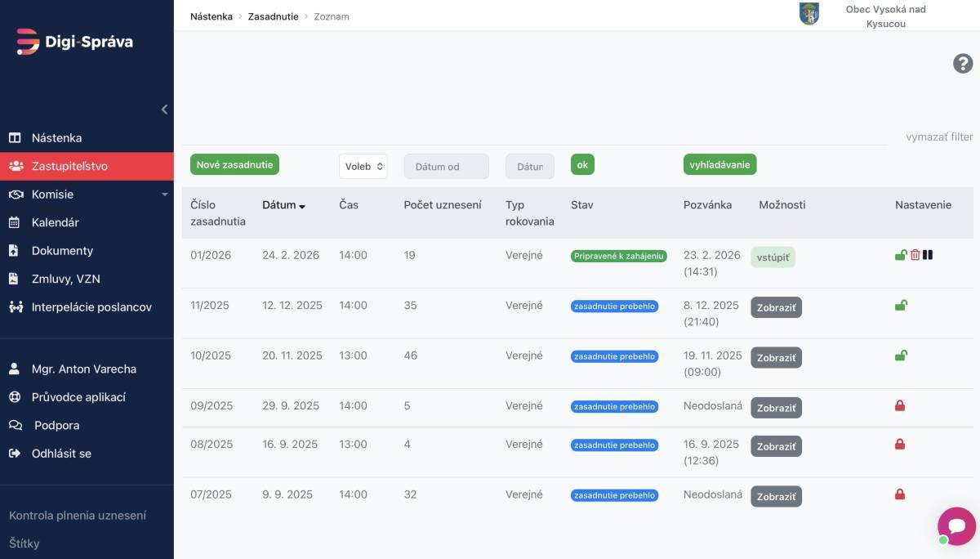Click Zobraziť for meeting 10/2025
The height and width of the screenshot is (559, 980).
point(776,358)
